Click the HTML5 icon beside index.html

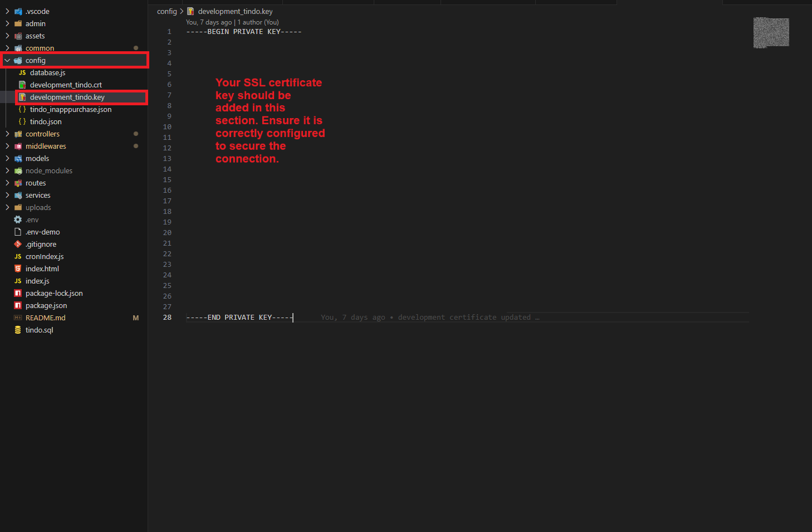[18, 269]
